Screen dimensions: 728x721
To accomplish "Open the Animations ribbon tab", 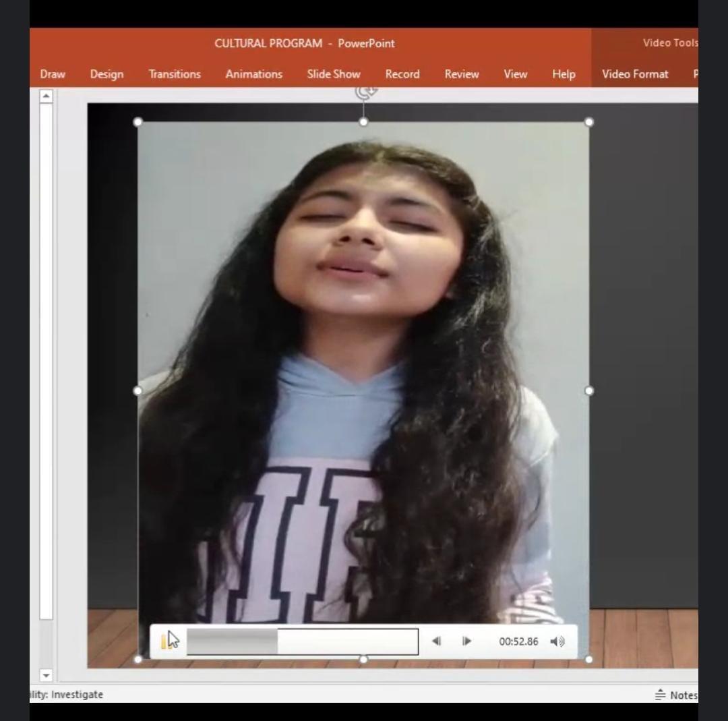I will pos(253,74).
